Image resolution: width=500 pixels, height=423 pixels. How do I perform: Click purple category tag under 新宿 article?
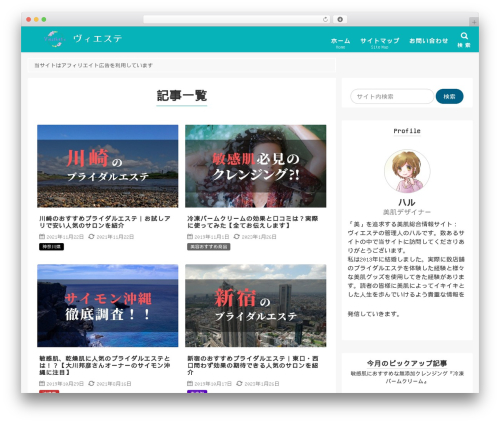point(197,392)
